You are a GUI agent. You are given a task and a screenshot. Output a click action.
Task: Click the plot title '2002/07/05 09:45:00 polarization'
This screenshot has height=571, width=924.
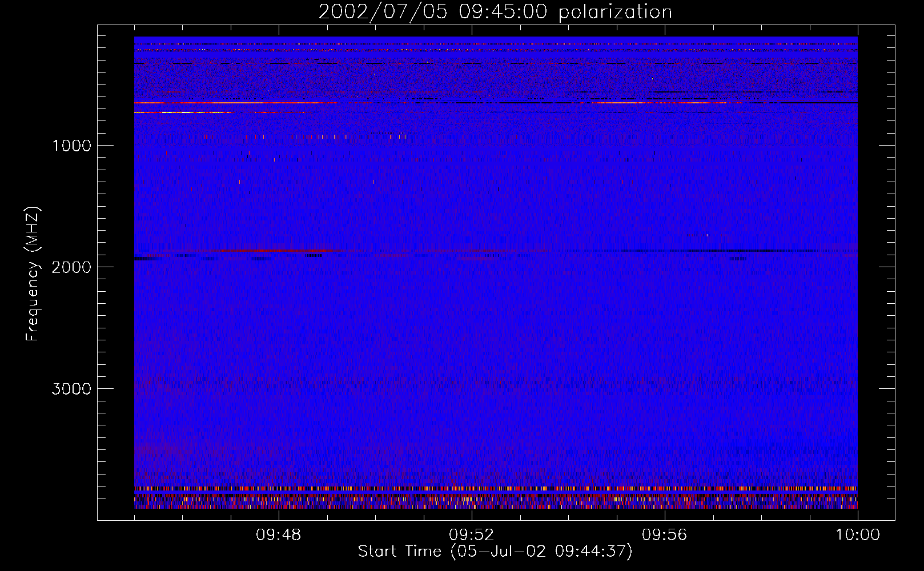495,11
